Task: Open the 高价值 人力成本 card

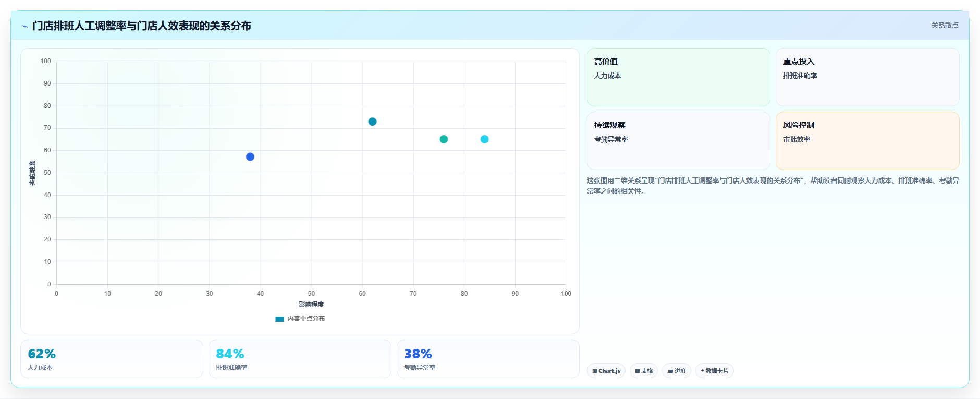Action: (678, 77)
